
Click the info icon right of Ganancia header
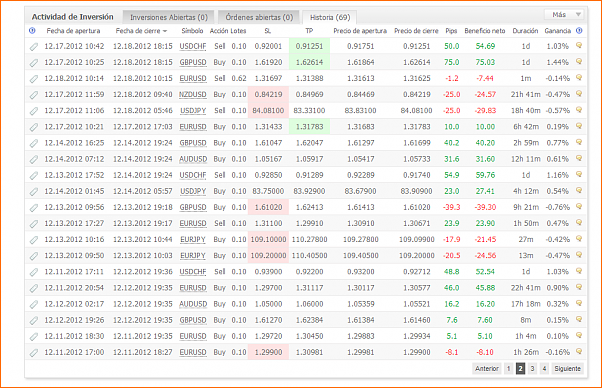click(579, 31)
